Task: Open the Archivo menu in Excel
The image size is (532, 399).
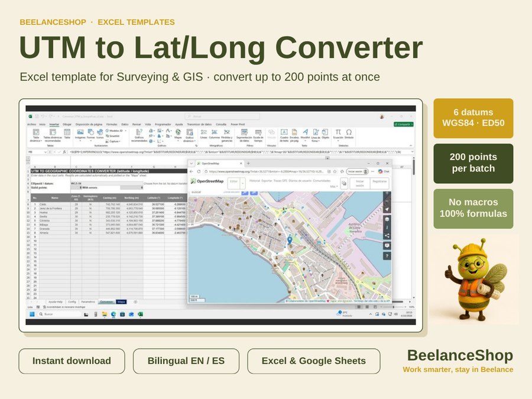Action: [31, 125]
